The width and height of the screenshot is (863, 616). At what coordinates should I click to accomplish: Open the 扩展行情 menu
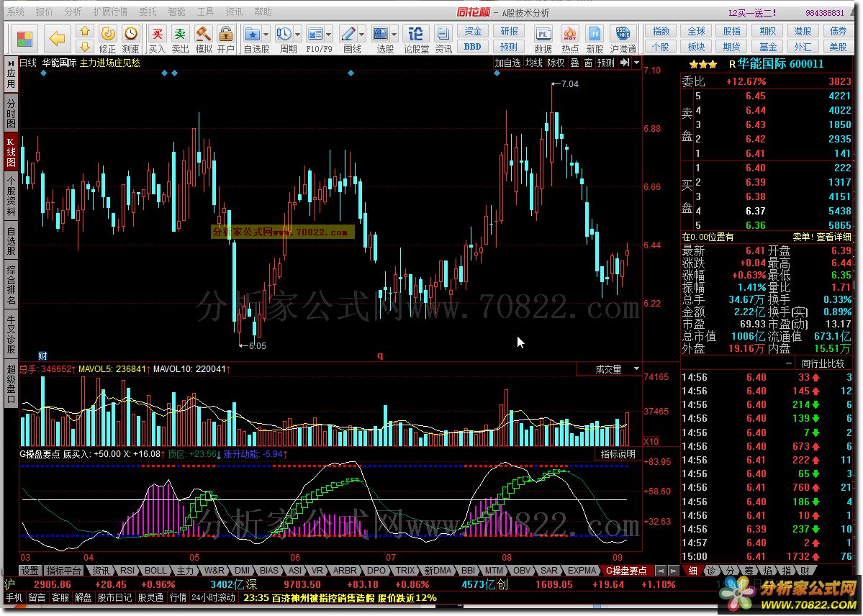(110, 12)
